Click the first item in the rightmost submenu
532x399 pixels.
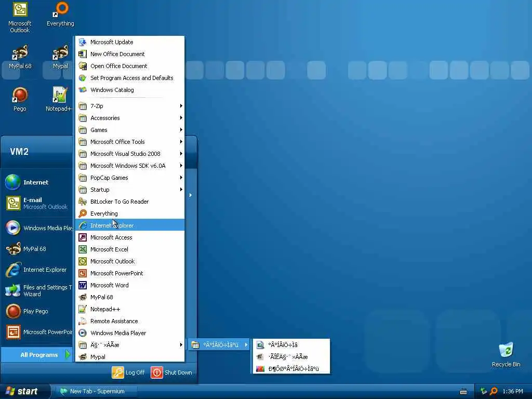pyautogui.click(x=291, y=345)
